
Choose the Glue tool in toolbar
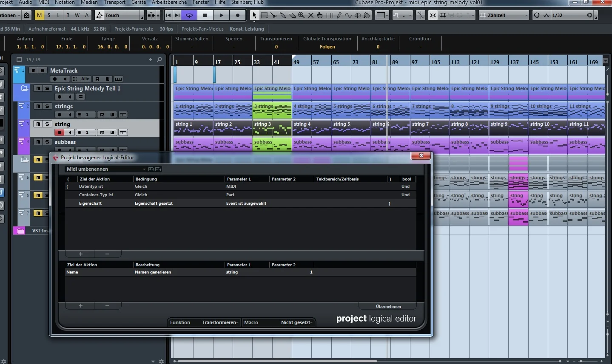283,15
